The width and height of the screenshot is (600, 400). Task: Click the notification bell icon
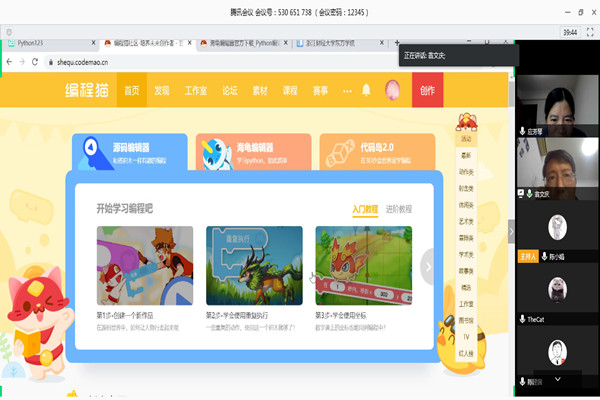pyautogui.click(x=366, y=90)
